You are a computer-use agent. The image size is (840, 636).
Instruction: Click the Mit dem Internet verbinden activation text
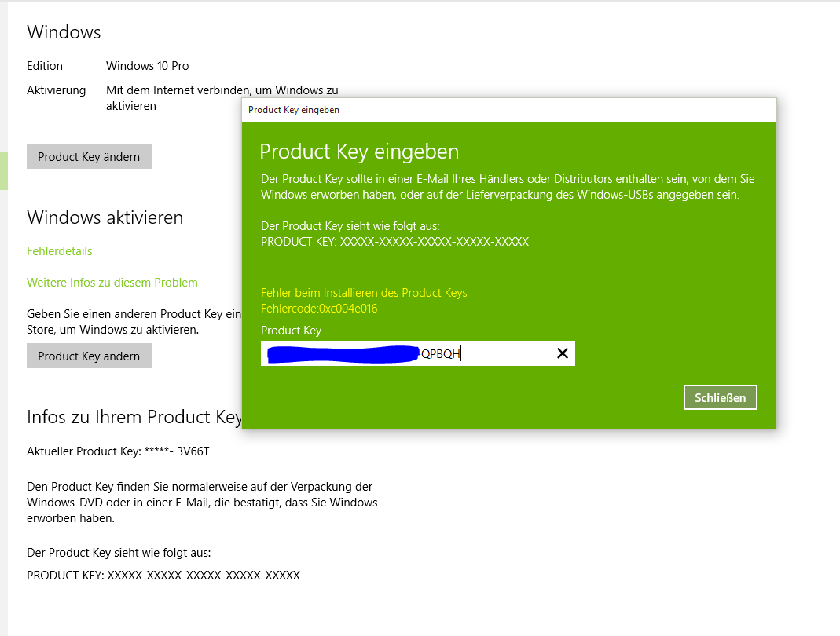point(222,98)
